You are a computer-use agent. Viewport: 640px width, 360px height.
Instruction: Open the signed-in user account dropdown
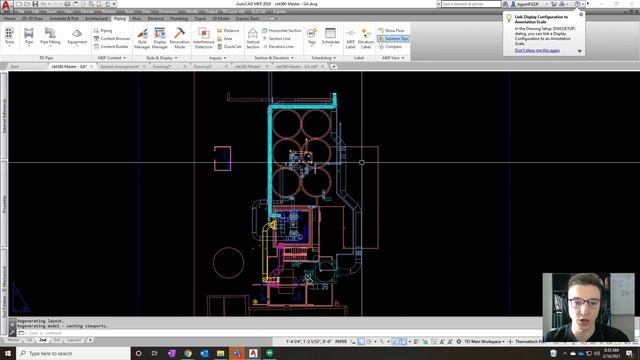[x=529, y=4]
